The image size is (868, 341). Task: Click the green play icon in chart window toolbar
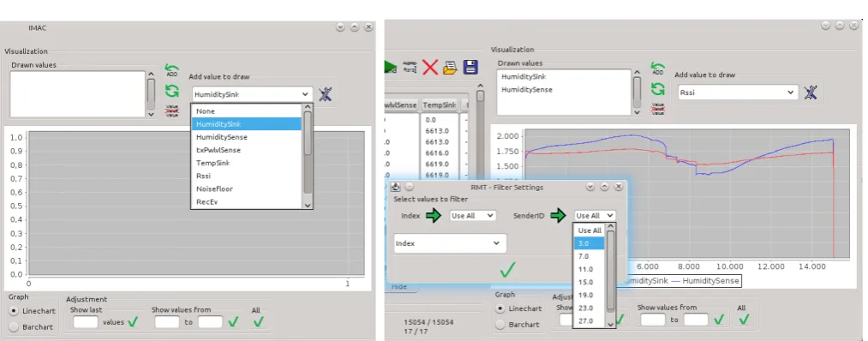(391, 68)
